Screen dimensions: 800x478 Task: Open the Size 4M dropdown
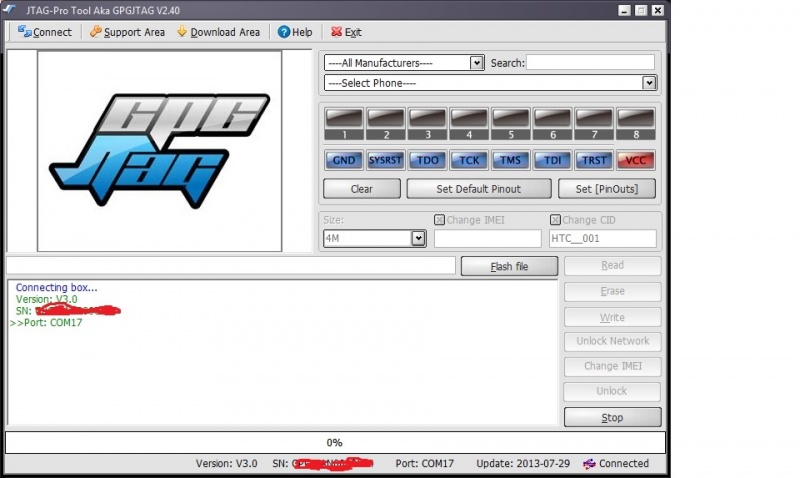point(418,238)
